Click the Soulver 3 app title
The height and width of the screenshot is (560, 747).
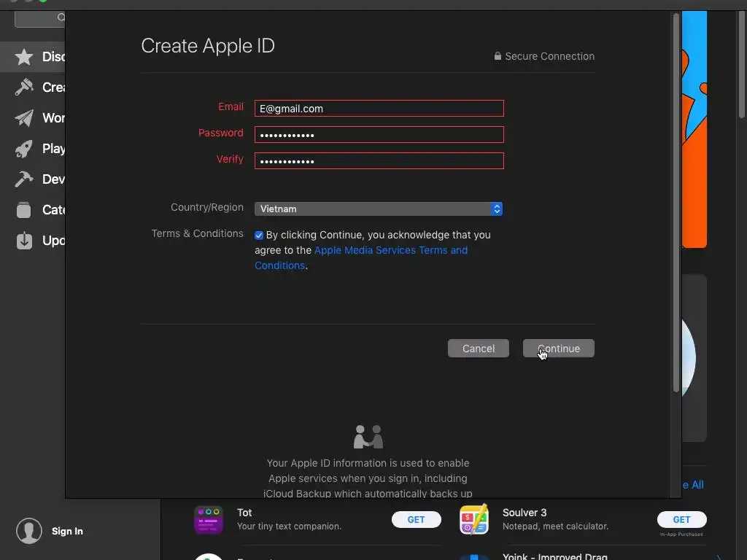pyautogui.click(x=525, y=513)
